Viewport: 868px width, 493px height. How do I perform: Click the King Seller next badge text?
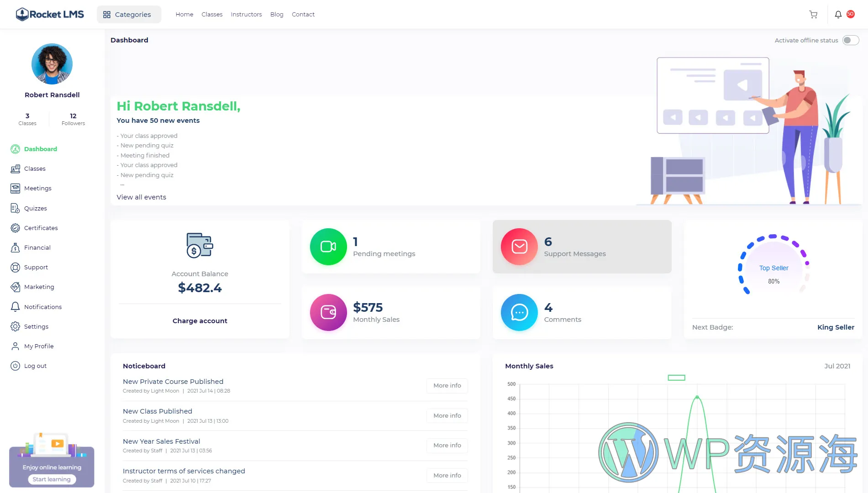tap(836, 327)
